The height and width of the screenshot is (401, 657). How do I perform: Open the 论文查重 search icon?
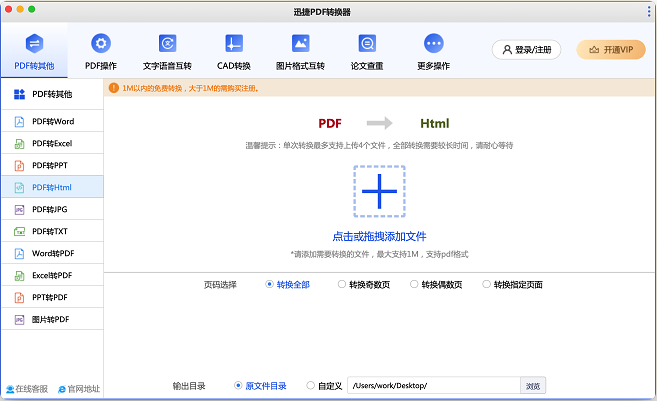pos(367,43)
